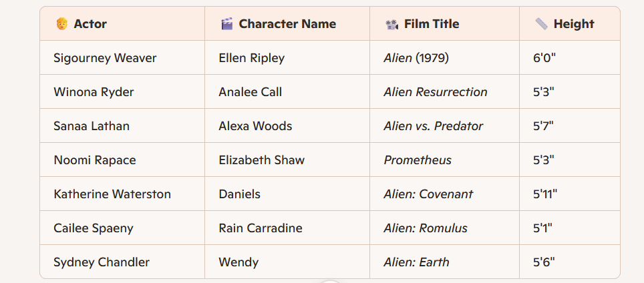Click the film projector icon beside Film Title
This screenshot has width=644, height=283.
coord(392,24)
